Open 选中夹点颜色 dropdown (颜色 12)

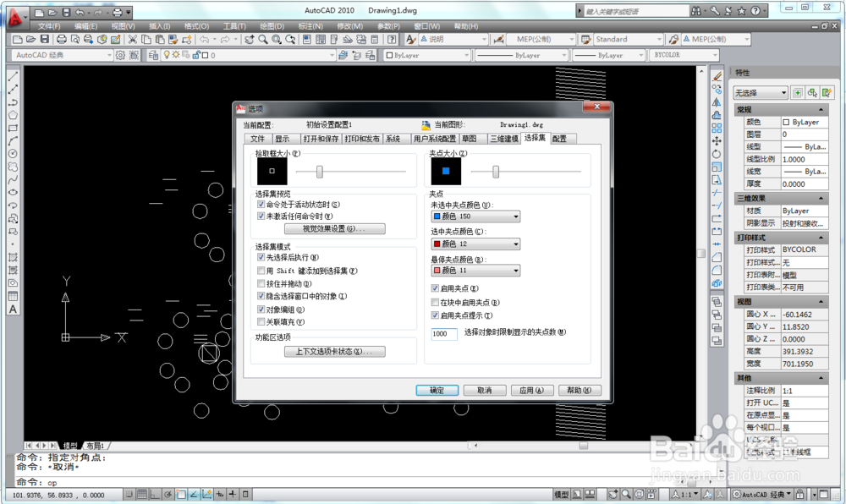(x=475, y=244)
